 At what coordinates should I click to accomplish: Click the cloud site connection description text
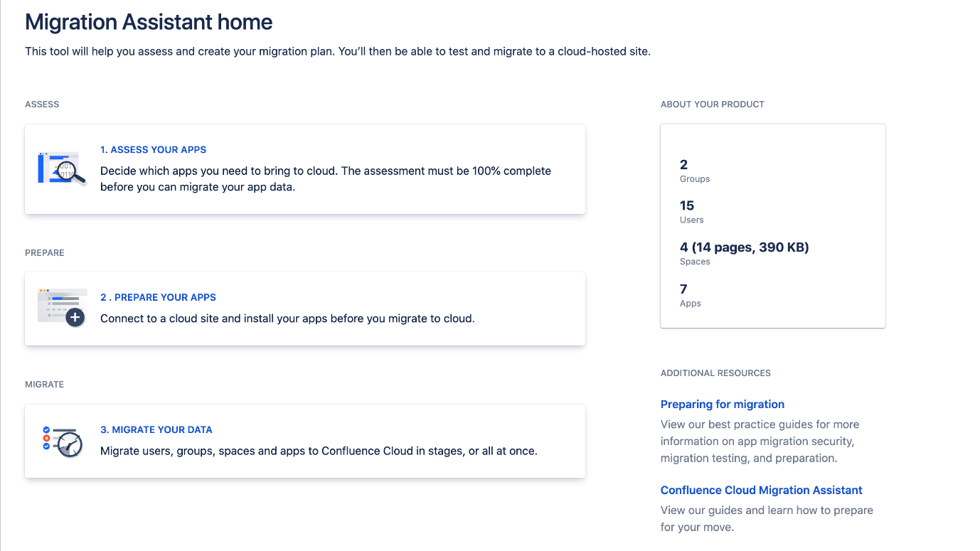click(x=287, y=319)
